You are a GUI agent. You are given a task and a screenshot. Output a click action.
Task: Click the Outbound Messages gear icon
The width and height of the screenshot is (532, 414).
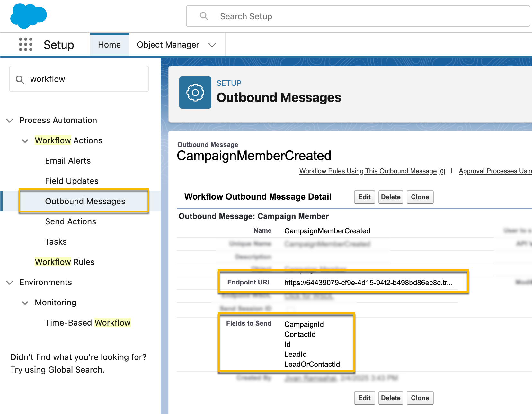[x=195, y=93]
